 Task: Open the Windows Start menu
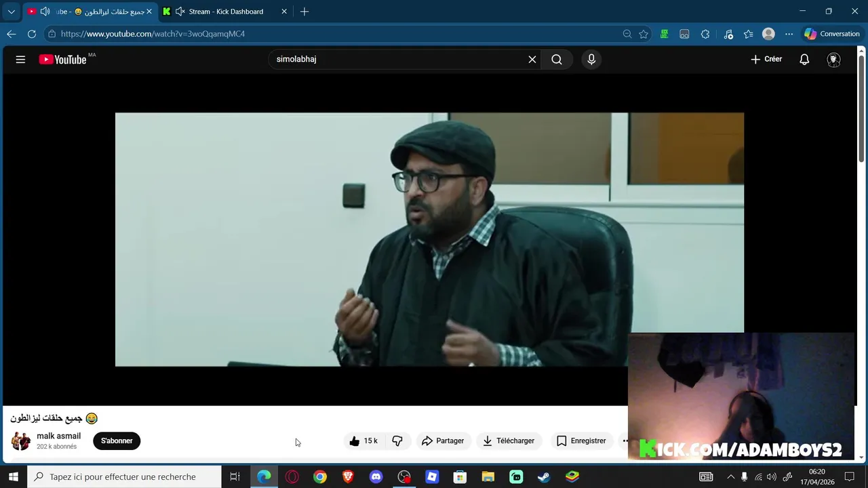(x=14, y=477)
